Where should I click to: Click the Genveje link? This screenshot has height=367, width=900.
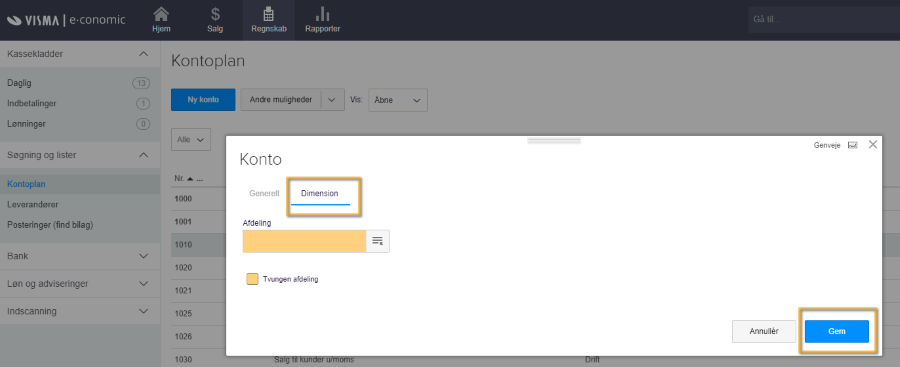click(827, 145)
